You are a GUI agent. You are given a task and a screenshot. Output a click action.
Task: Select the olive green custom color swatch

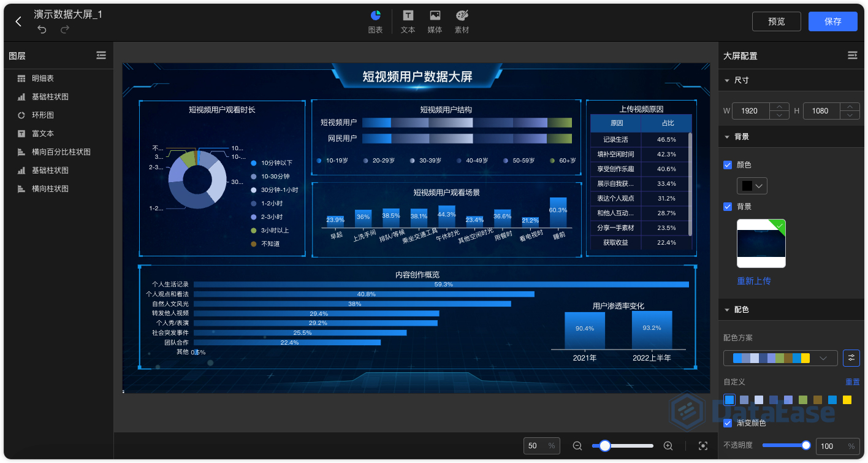803,400
